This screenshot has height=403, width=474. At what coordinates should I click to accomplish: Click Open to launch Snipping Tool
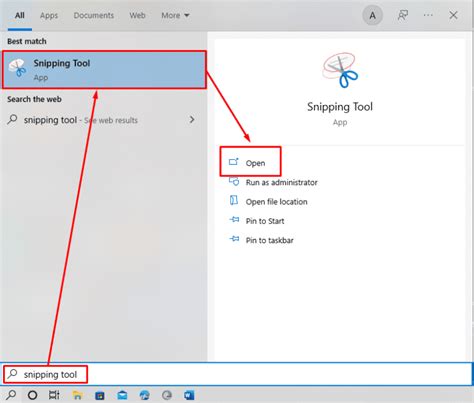(x=255, y=163)
